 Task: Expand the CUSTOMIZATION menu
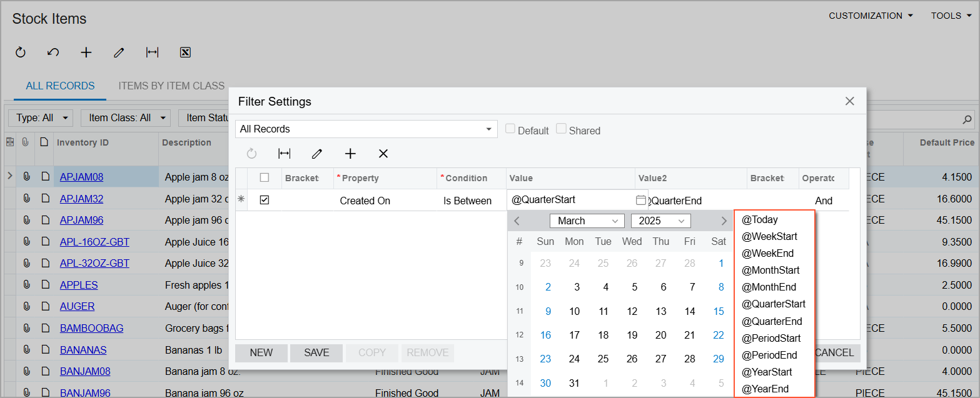pos(871,16)
